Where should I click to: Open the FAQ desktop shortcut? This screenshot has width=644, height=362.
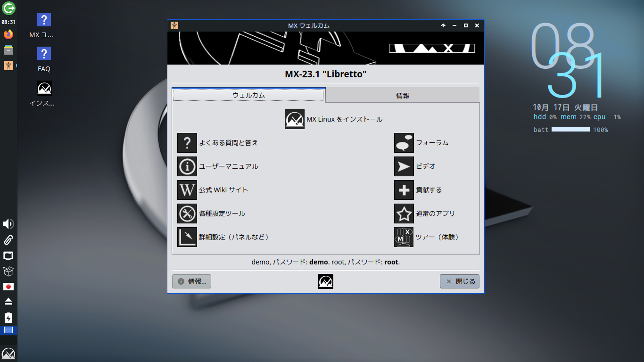click(44, 60)
